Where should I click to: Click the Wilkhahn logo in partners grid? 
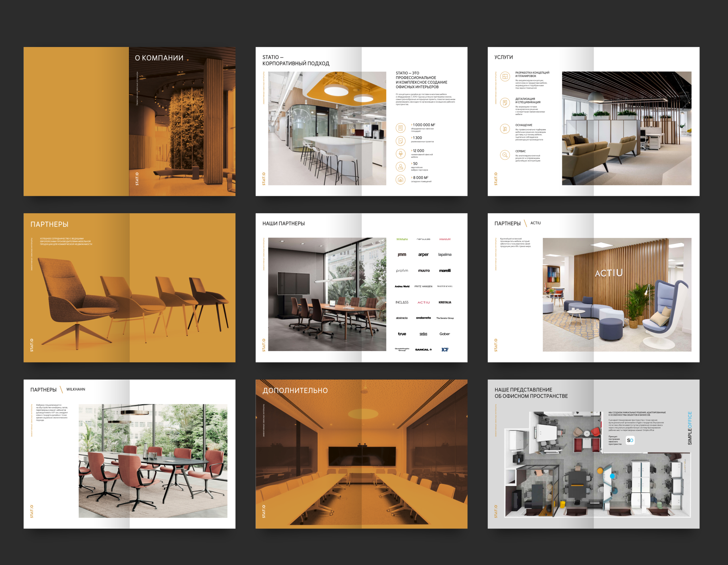click(x=402, y=239)
